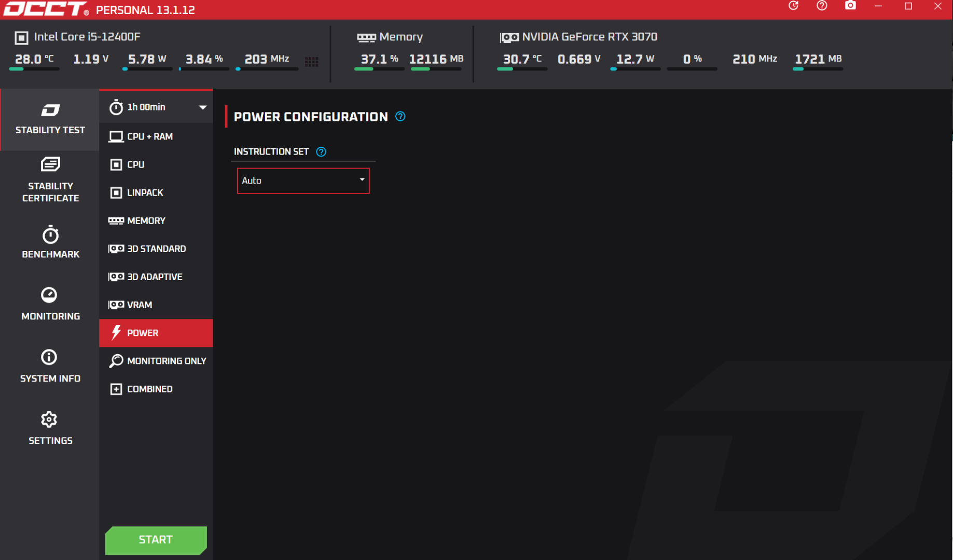Click the GPU clock 210 MHz reading
This screenshot has height=560, width=953.
pyautogui.click(x=755, y=59)
